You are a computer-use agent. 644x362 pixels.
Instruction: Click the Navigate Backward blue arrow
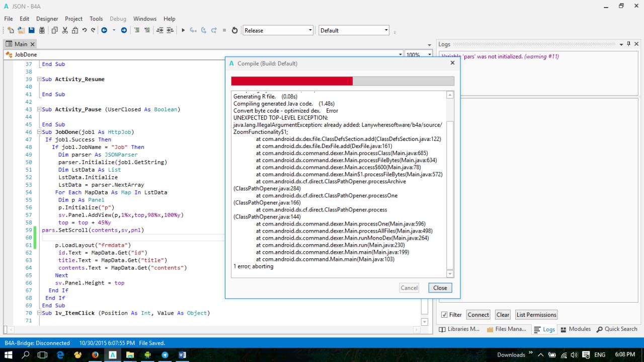[x=104, y=30]
